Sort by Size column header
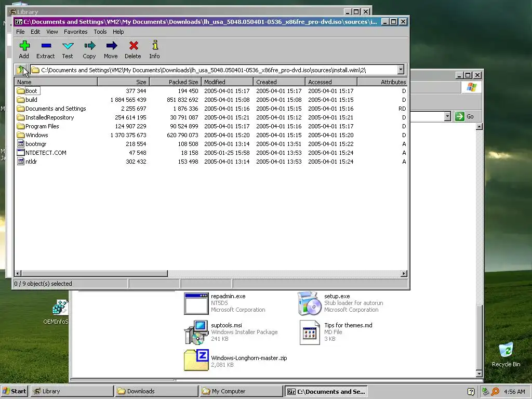 124,82
